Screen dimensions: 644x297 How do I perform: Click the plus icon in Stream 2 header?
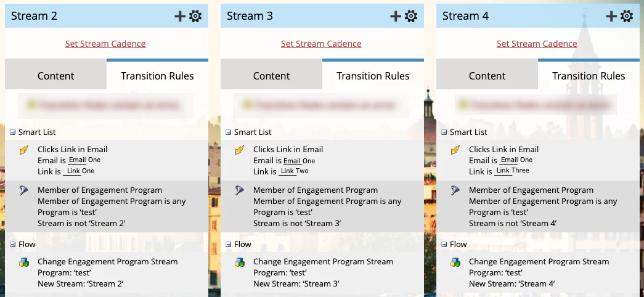click(x=180, y=16)
